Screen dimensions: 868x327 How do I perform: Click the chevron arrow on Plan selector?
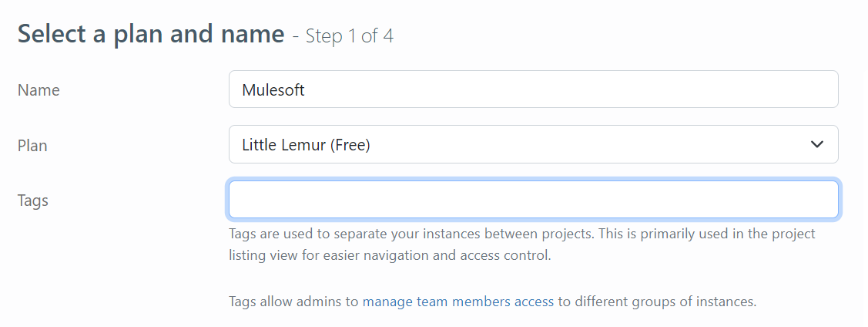tap(817, 144)
